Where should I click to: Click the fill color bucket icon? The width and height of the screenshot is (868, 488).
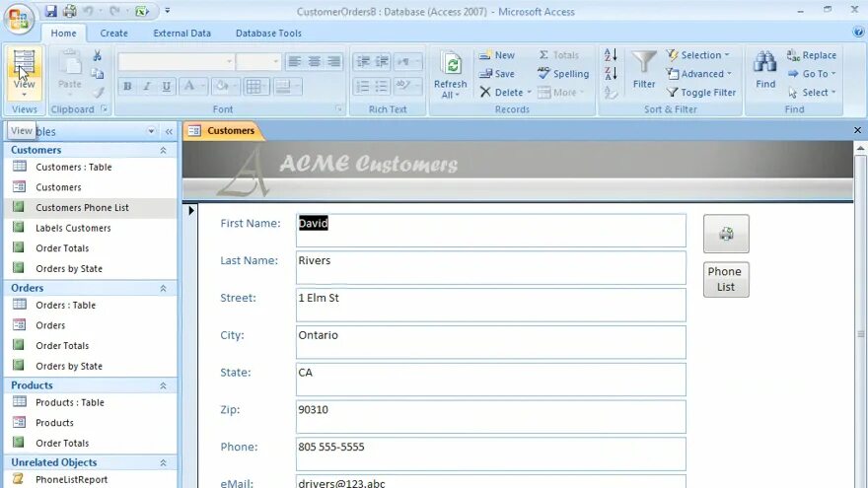(223, 87)
